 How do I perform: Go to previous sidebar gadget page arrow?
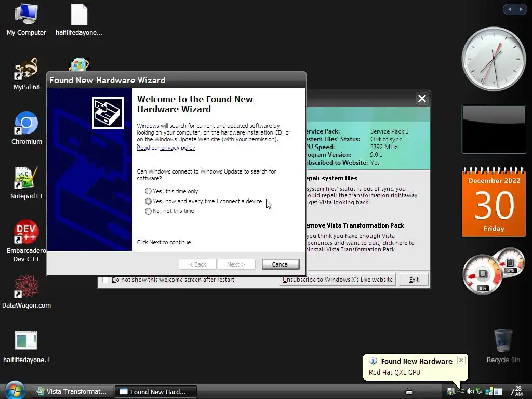pyautogui.click(x=510, y=9)
